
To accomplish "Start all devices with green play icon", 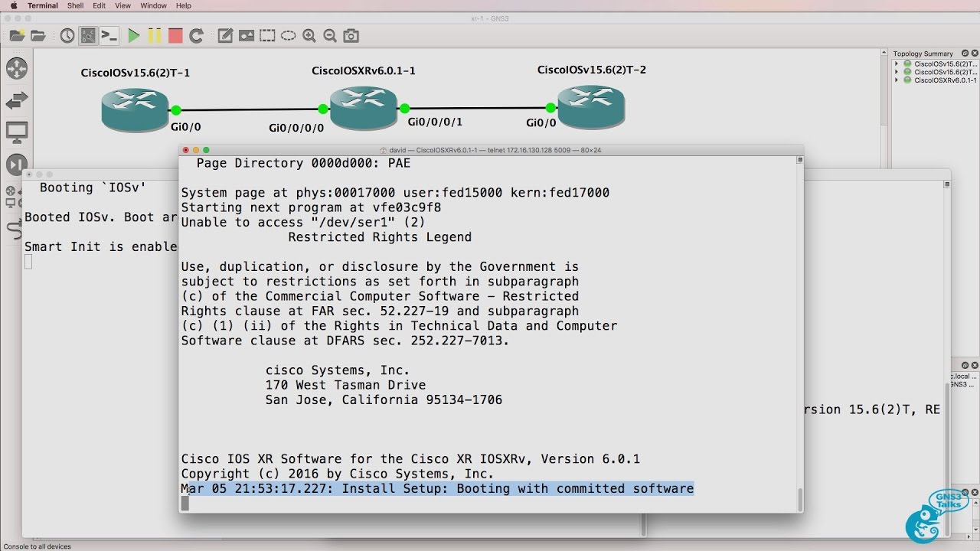I will tap(134, 35).
